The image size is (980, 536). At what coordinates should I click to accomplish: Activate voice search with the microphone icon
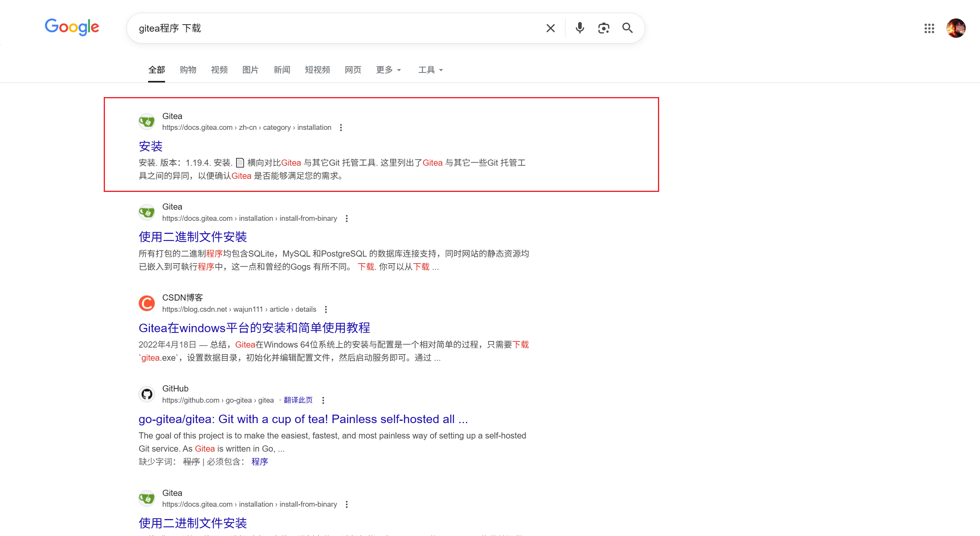tap(579, 28)
